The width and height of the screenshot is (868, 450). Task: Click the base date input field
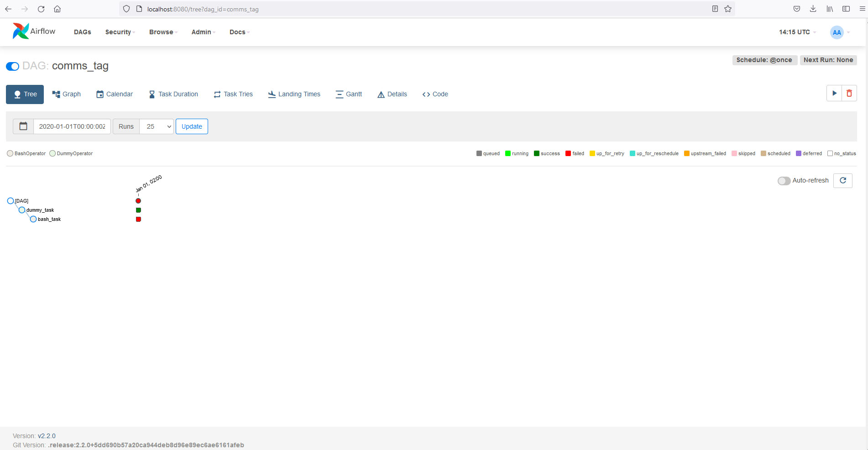(72, 126)
